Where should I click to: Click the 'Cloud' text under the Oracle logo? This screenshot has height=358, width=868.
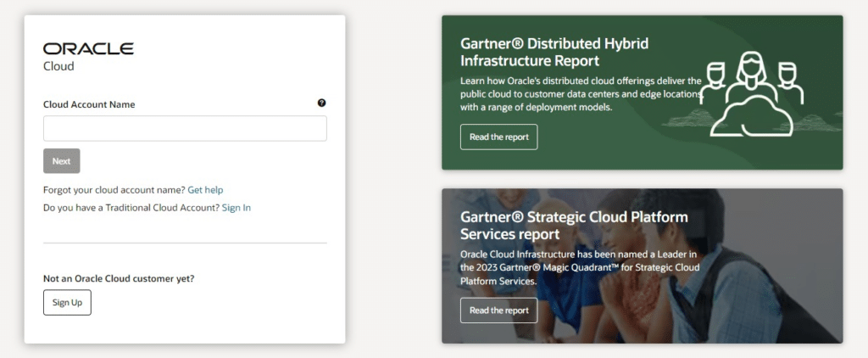[x=58, y=66]
